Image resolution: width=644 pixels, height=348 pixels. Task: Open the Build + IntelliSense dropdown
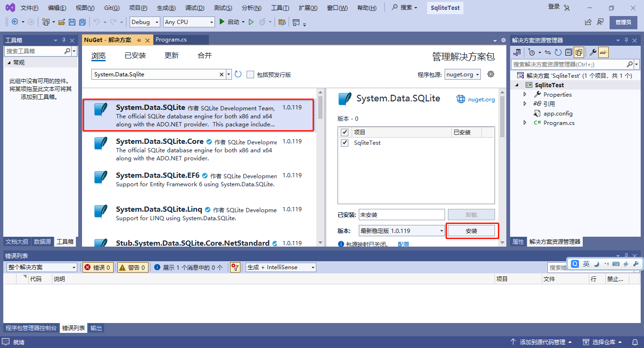[281, 267]
